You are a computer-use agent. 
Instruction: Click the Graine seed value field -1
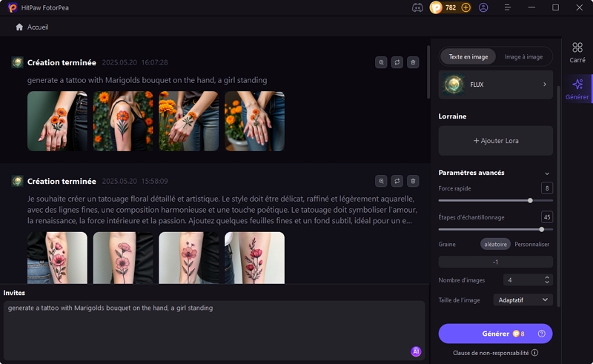point(495,262)
